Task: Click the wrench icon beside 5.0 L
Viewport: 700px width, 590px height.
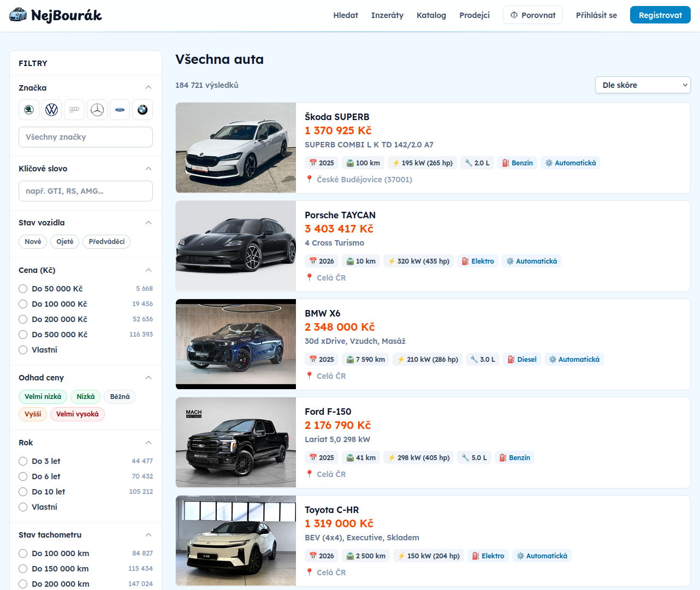Action: coord(465,457)
